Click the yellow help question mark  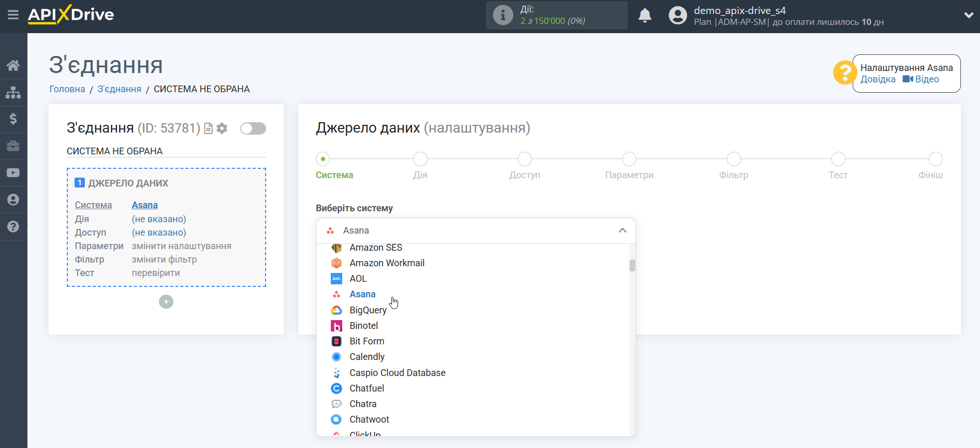coord(845,73)
